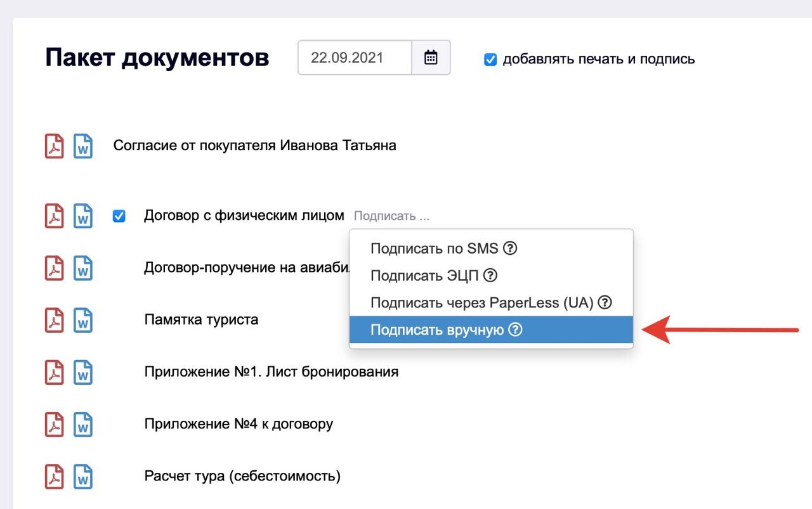Open PDF of Договор с физическим лицом
This screenshot has width=812, height=509.
click(x=54, y=216)
